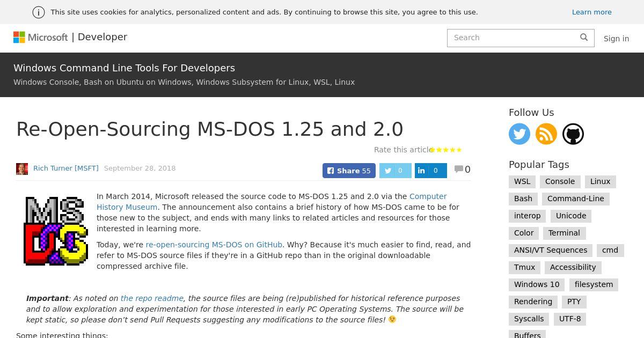Viewport: 644px width, 338px height.
Task: Click the Popular Tags heading
Action: pyautogui.click(x=539, y=165)
